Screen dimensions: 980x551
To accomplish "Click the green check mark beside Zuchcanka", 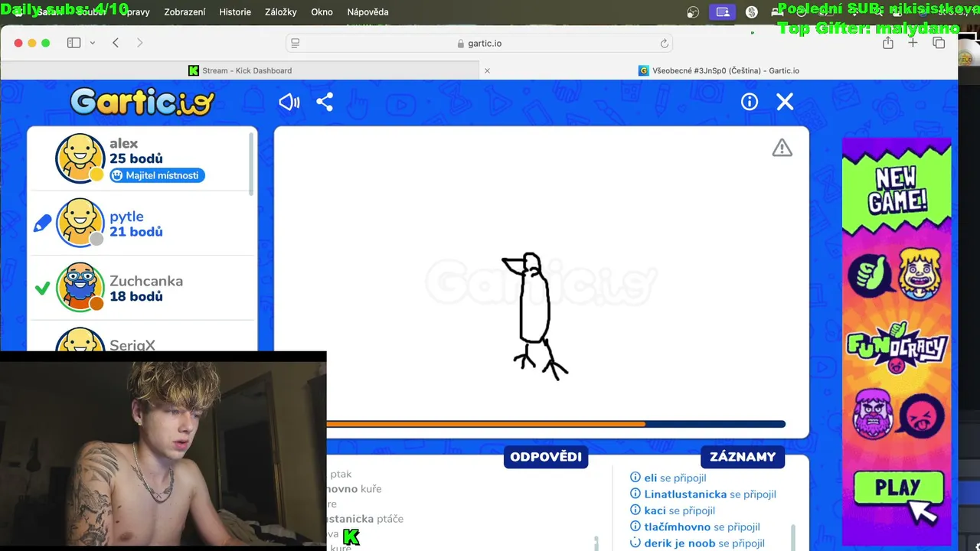I will pos(42,288).
